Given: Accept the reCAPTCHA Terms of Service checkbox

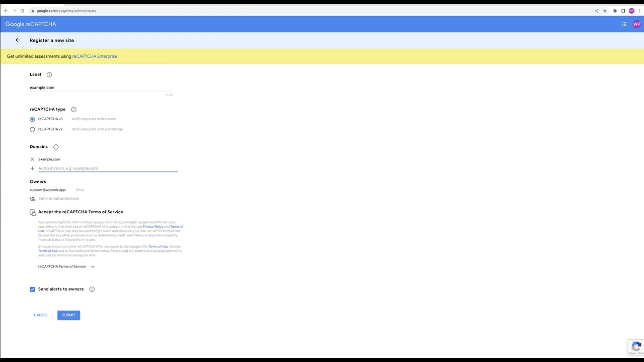Looking at the screenshot, I should pyautogui.click(x=33, y=212).
